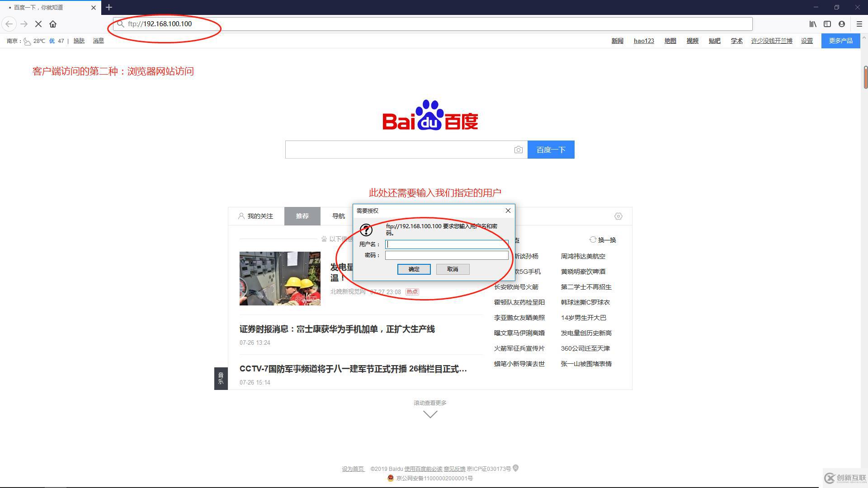
Task: Click the 确定 button in the dialog
Action: pyautogui.click(x=414, y=269)
